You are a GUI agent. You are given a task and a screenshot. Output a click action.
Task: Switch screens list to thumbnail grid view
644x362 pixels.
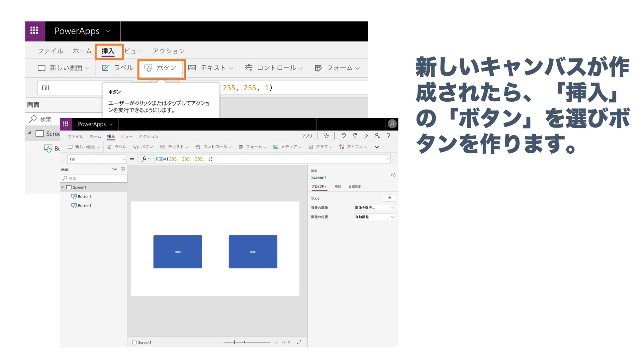point(123,169)
